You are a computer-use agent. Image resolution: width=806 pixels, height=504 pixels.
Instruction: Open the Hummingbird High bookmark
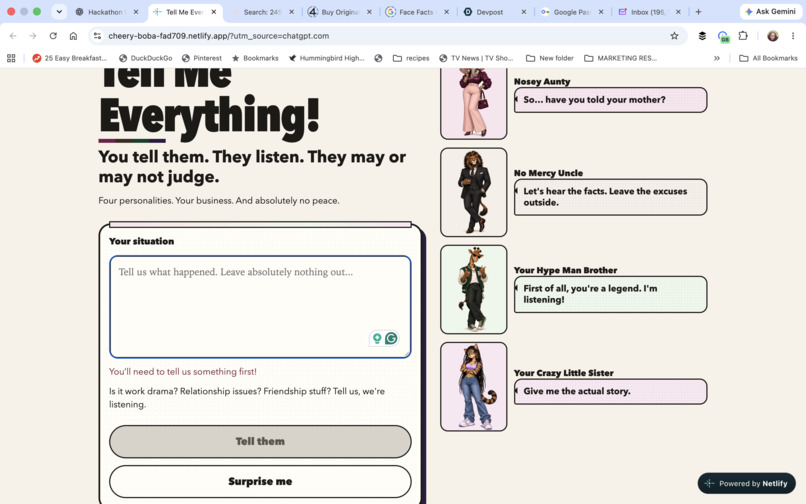[326, 58]
